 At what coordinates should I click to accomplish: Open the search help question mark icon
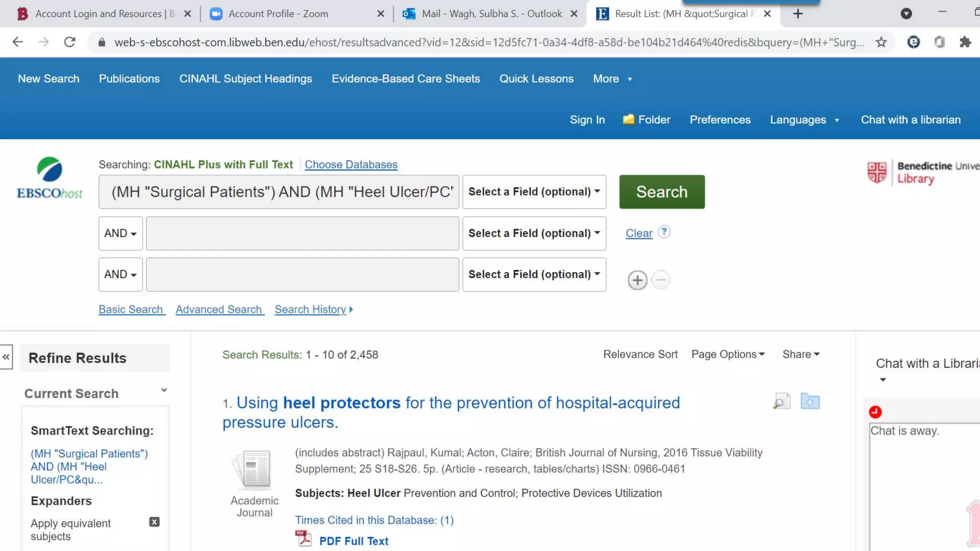664,232
